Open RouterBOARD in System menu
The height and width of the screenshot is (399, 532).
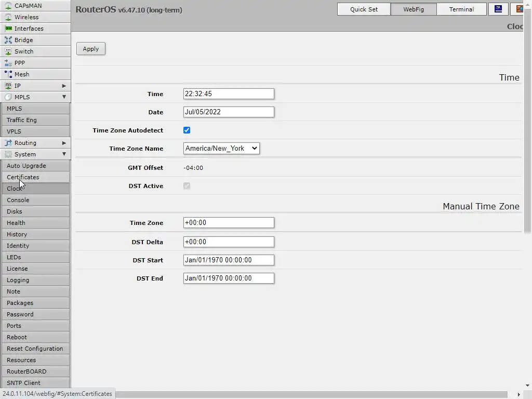[x=36, y=371]
